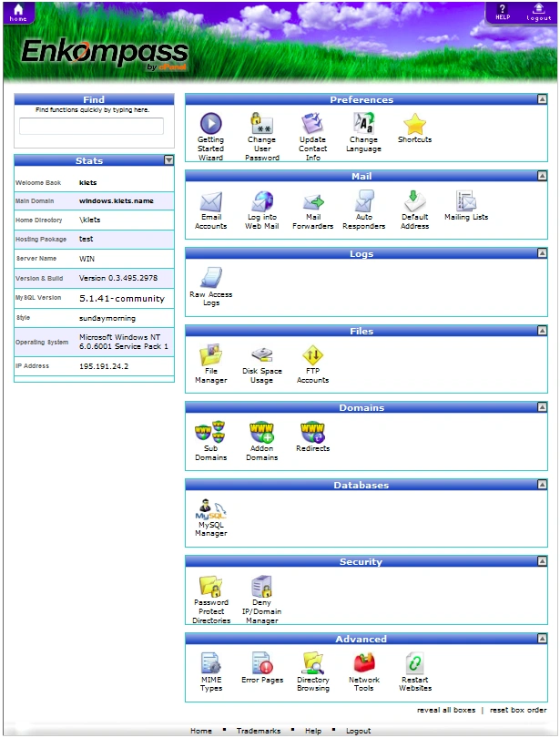Open Deny IP/Domain Manager
Image resolution: width=560 pixels, height=738 pixels.
pyautogui.click(x=262, y=600)
